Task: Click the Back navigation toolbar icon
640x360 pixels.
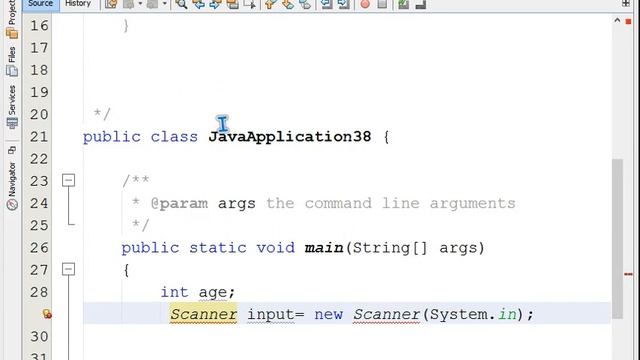Action: [x=129, y=4]
